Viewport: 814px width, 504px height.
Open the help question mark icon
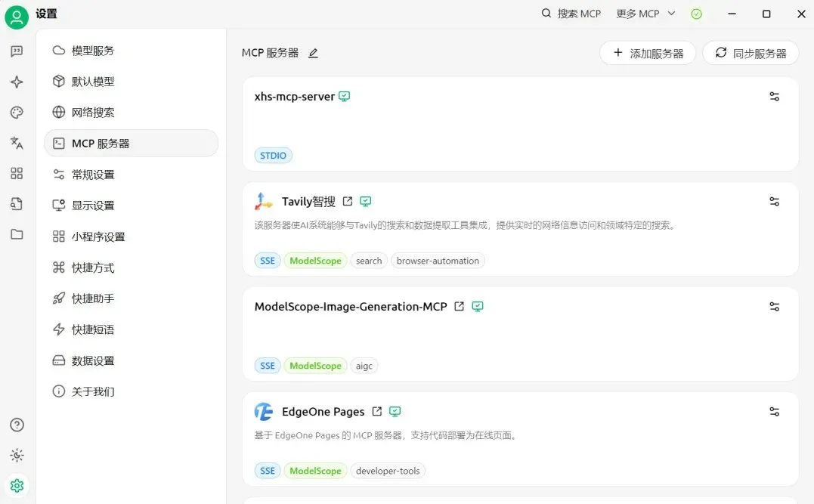[17, 425]
